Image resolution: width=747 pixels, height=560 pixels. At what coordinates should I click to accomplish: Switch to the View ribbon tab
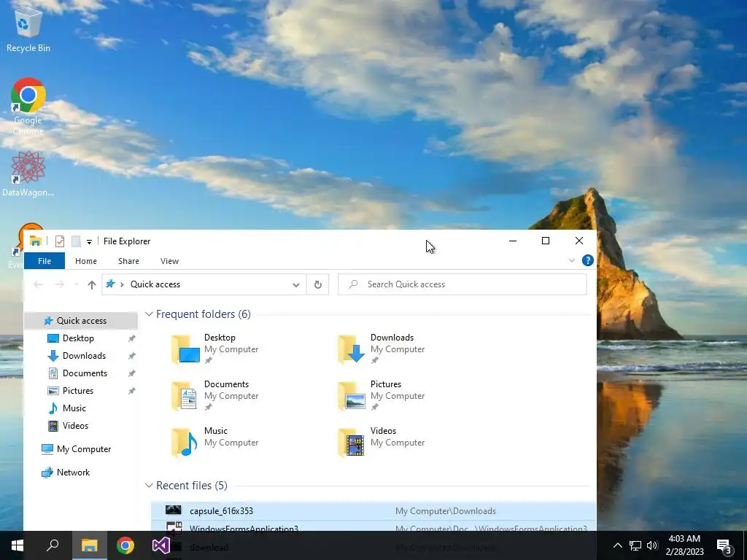point(169,261)
